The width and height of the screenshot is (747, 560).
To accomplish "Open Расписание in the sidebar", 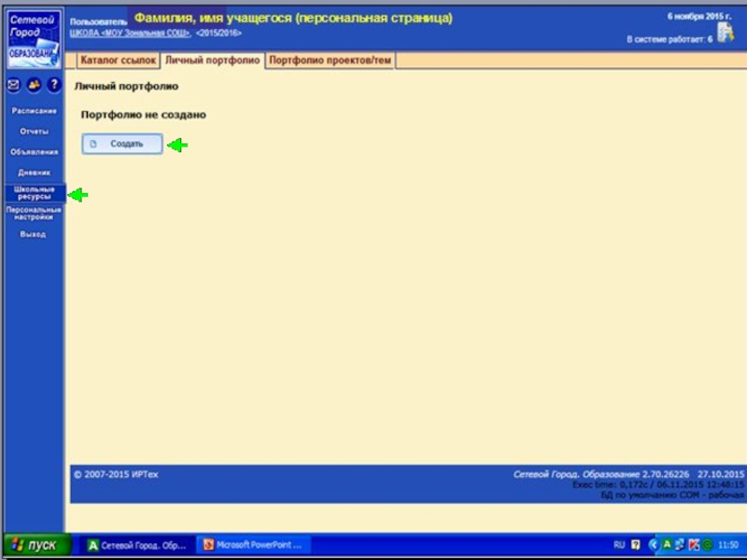I will click(x=34, y=111).
